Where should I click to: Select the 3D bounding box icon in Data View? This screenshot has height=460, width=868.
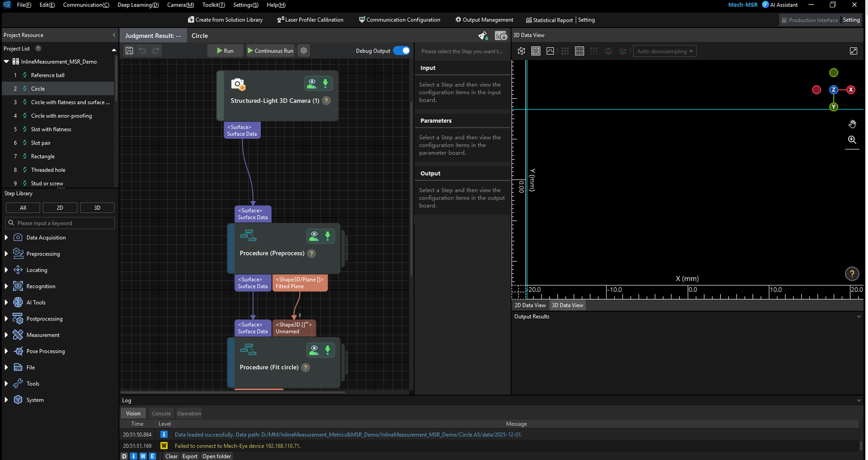click(521, 51)
